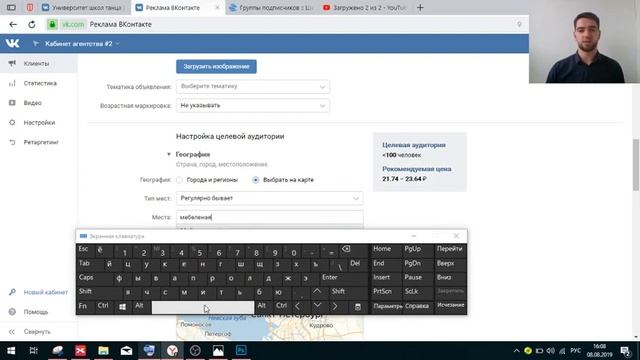Switch to Группы подписчиков tab
The height and width of the screenshot is (360, 640).
pyautogui.click(x=271, y=8)
